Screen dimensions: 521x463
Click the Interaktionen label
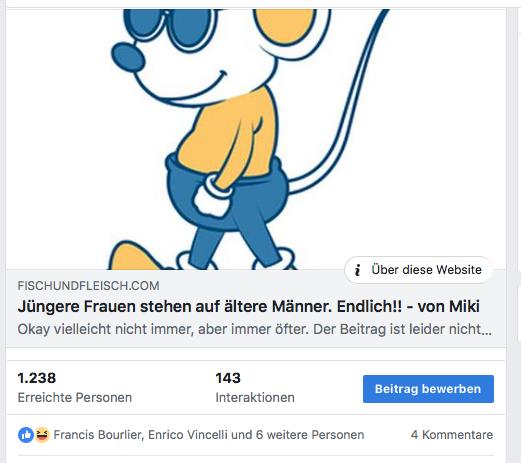255,397
